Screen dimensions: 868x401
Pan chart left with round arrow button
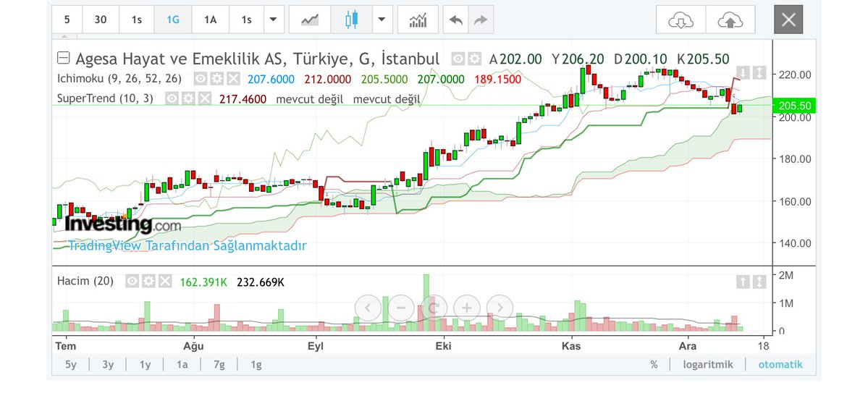pos(368,308)
